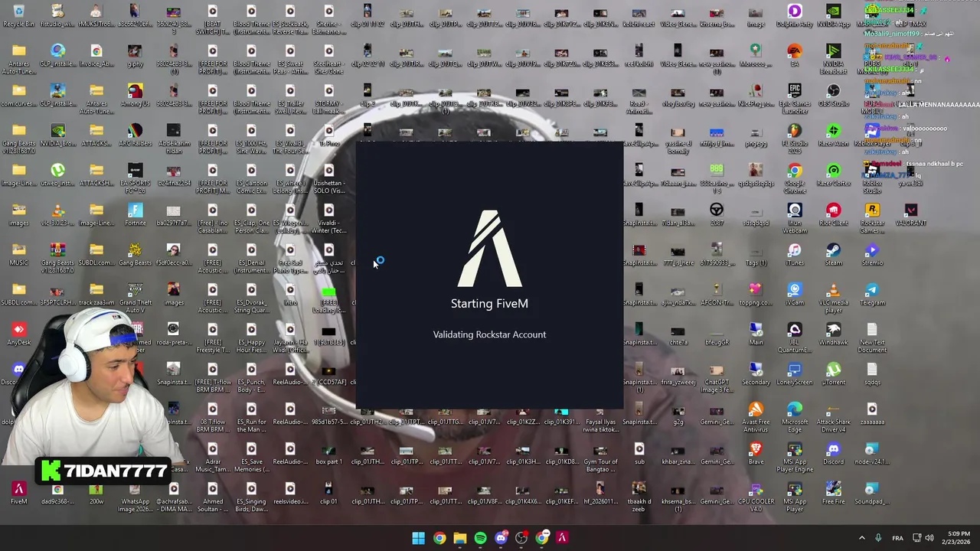Viewport: 980px width, 551px height.
Task: Open the NVIDIA App shortcut
Action: (833, 15)
